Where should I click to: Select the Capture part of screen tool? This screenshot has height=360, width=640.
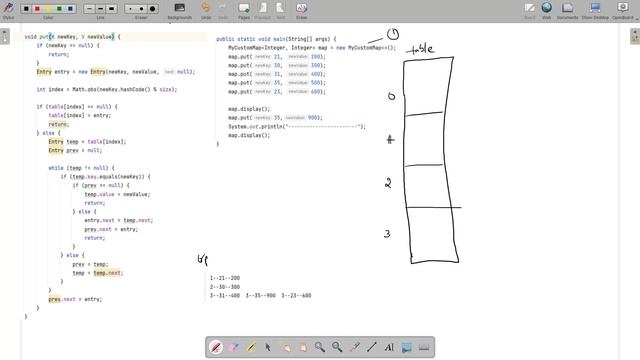coord(407,347)
